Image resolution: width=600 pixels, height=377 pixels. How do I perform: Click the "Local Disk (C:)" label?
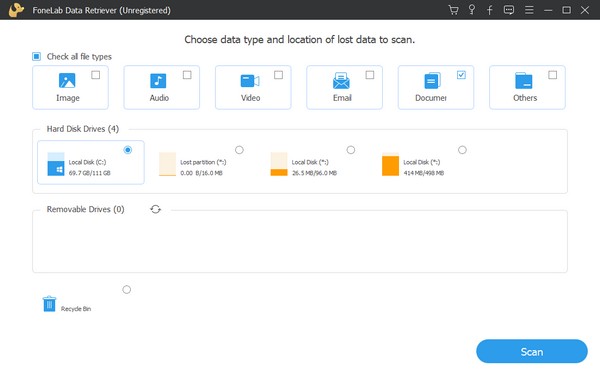coord(87,162)
